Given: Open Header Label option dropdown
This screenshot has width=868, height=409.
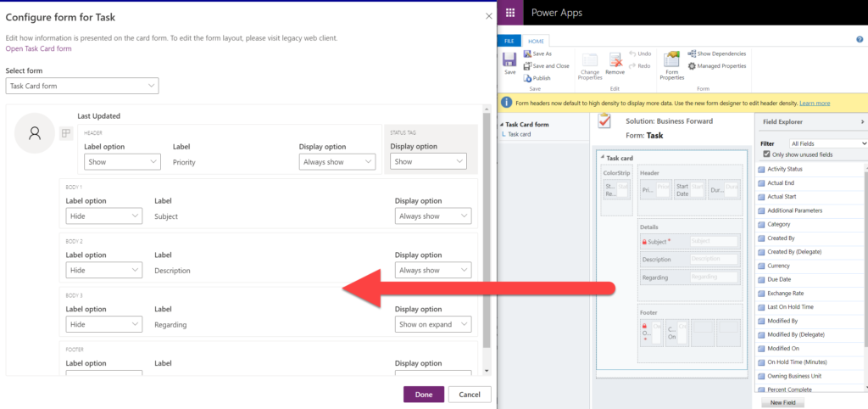Looking at the screenshot, I should pyautogui.click(x=122, y=162).
